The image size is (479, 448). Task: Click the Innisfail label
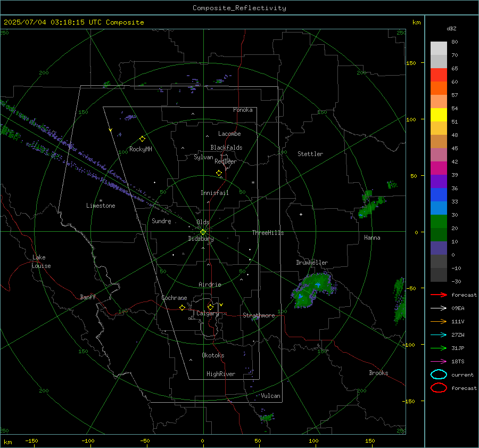pos(214,193)
